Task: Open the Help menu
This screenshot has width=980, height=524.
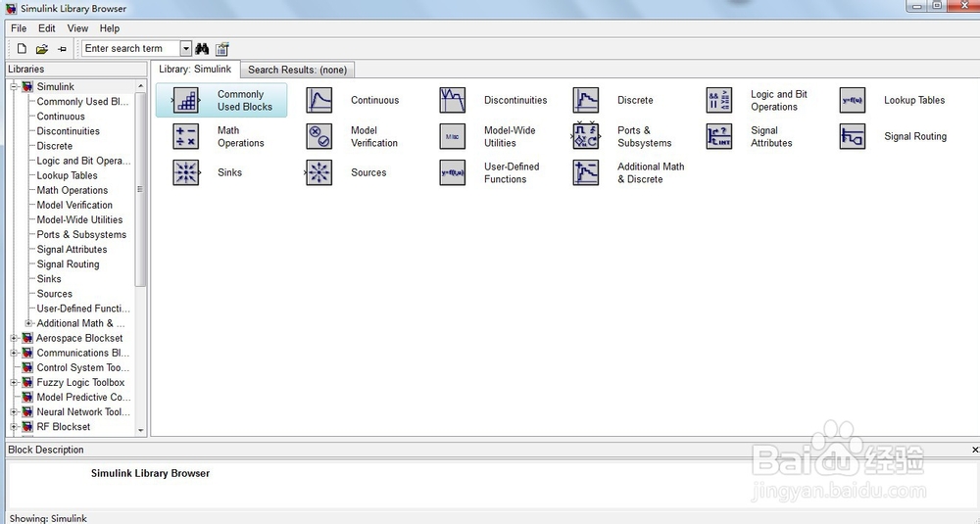Action: click(110, 28)
